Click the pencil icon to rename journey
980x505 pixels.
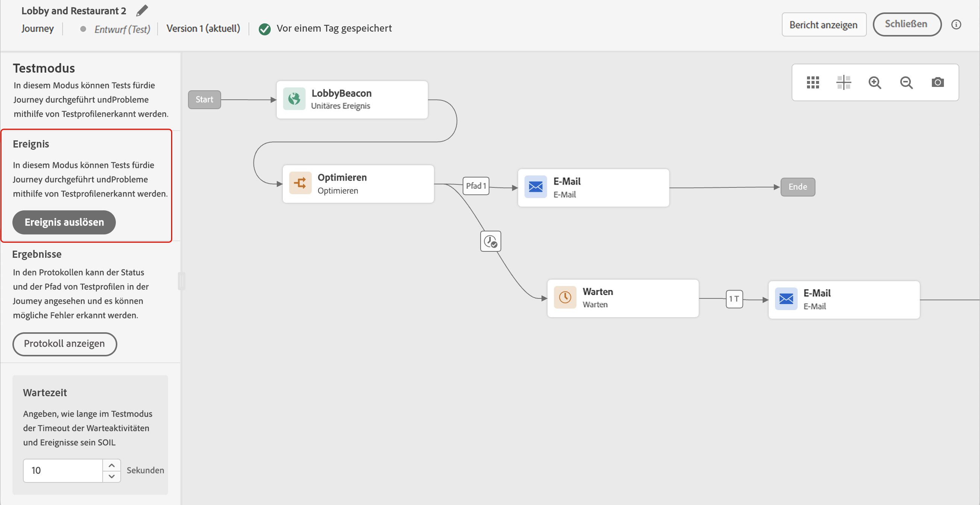coord(142,11)
